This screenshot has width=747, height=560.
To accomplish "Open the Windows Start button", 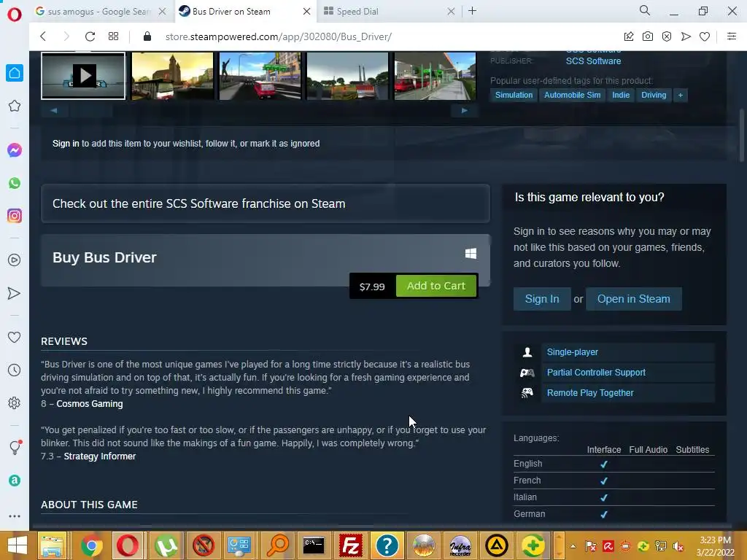I will click(17, 545).
